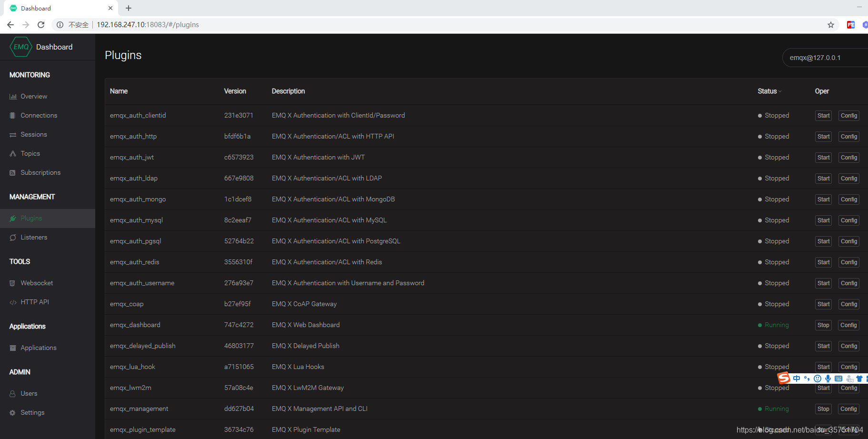Open the emqx@127.0.0.1 node selector
Viewport: 868px width, 439px height.
pos(825,58)
